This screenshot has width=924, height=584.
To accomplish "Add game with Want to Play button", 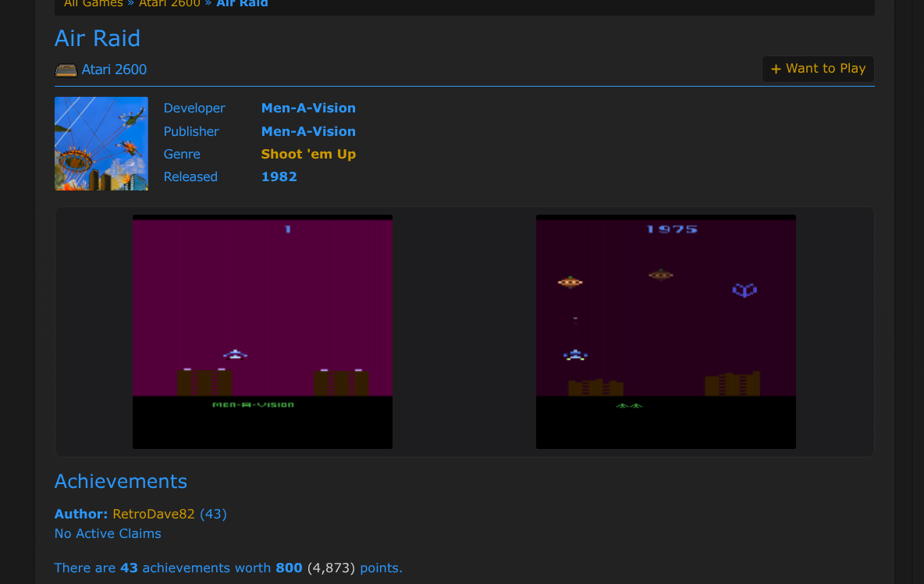I will pyautogui.click(x=818, y=69).
